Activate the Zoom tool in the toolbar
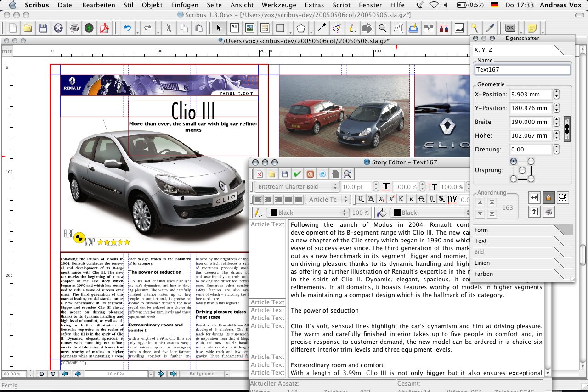The image size is (588, 392). pos(383,28)
